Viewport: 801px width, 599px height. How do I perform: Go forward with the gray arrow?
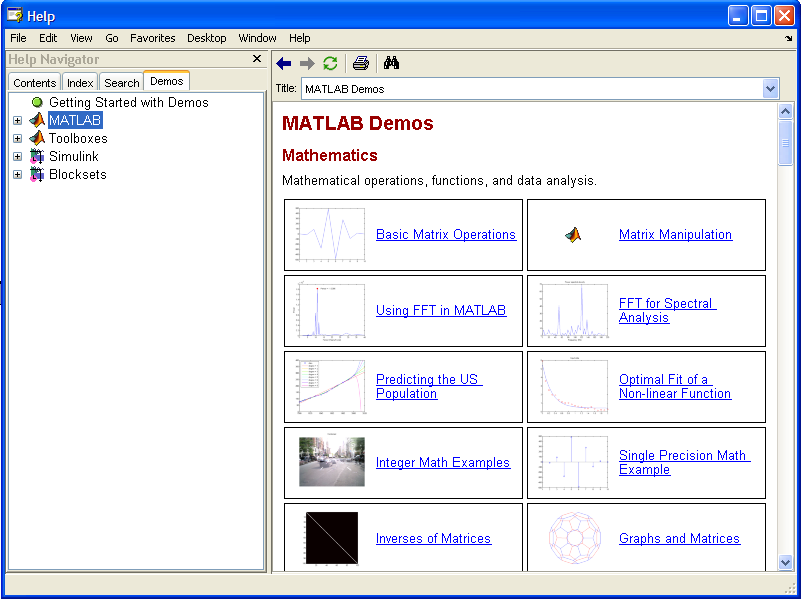307,63
